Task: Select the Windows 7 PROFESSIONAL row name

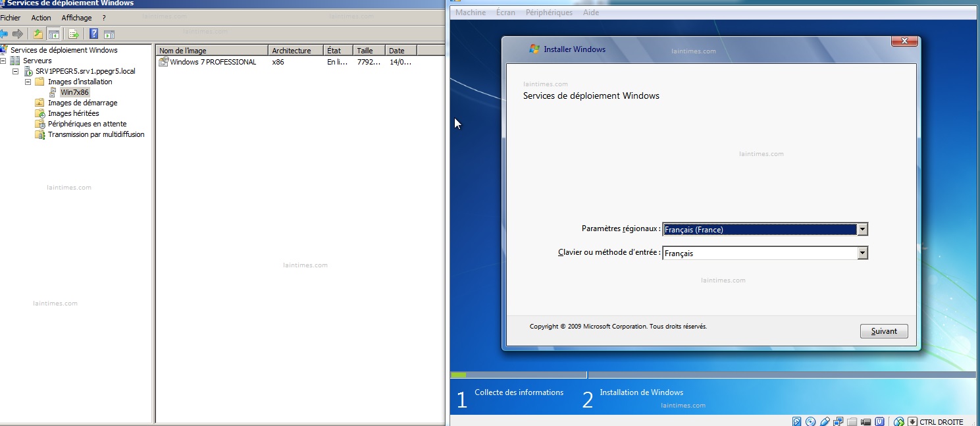Action: pos(213,62)
